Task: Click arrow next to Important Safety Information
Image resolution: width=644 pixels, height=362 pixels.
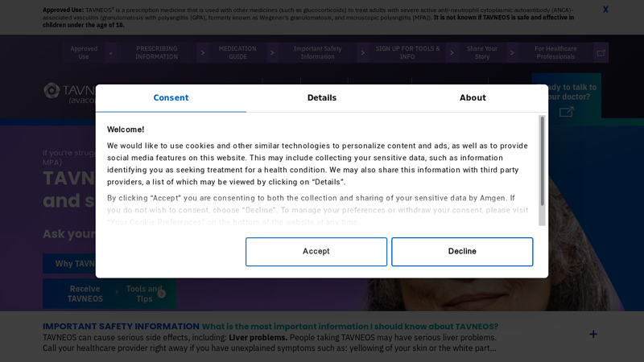Action: click(363, 52)
